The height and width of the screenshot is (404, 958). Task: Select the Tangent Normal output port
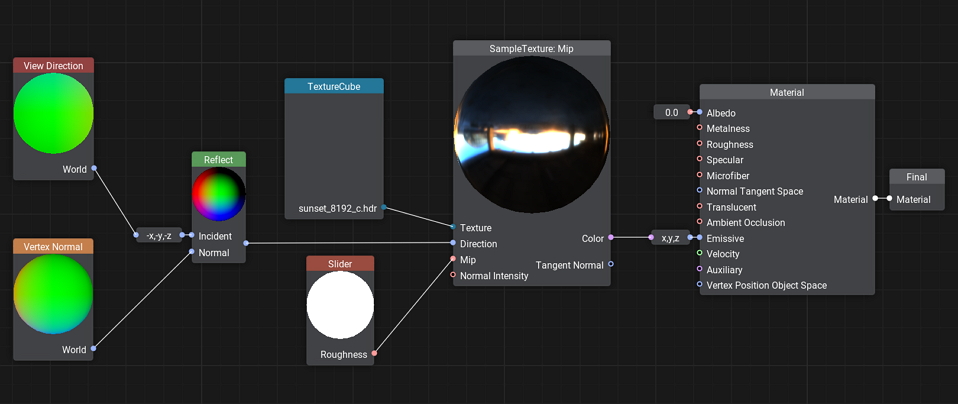[610, 265]
